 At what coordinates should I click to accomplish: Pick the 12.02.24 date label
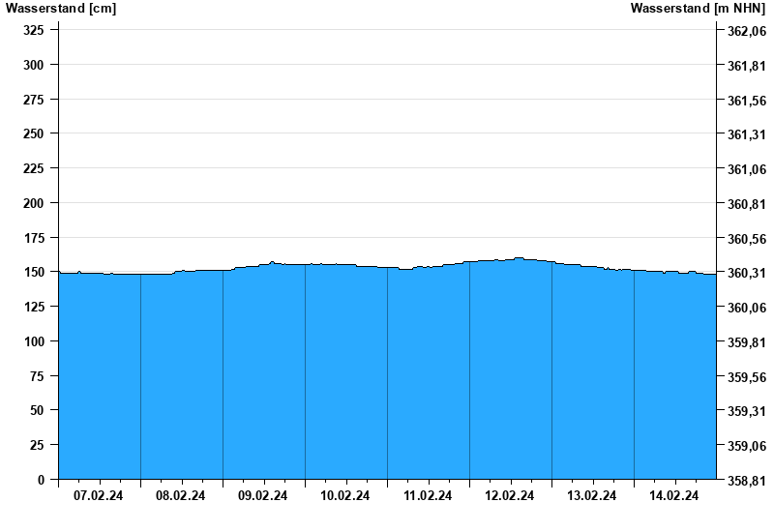[510, 496]
